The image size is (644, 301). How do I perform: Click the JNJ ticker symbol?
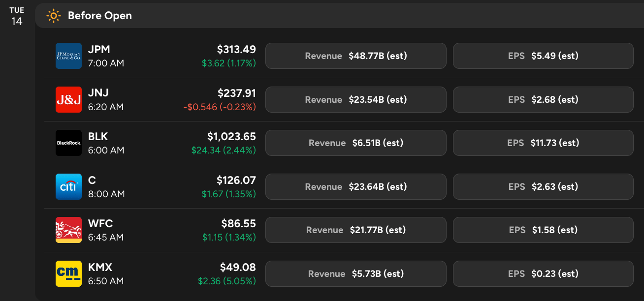98,93
